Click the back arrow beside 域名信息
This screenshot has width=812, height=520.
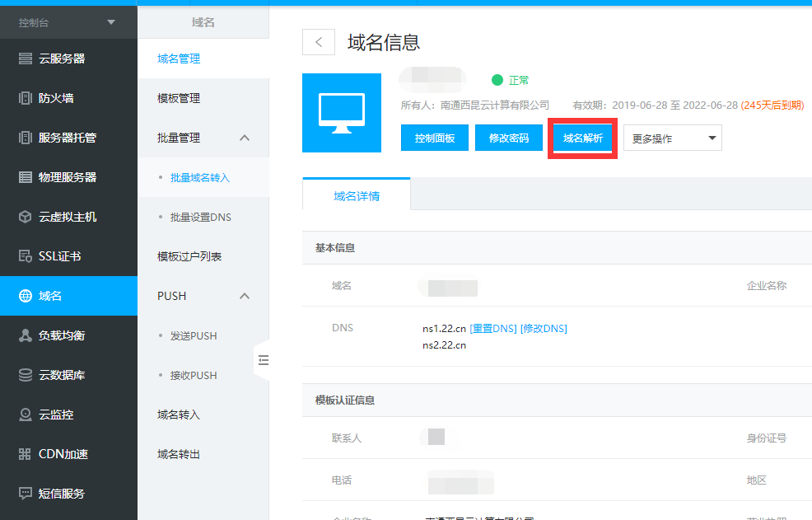[x=319, y=42]
